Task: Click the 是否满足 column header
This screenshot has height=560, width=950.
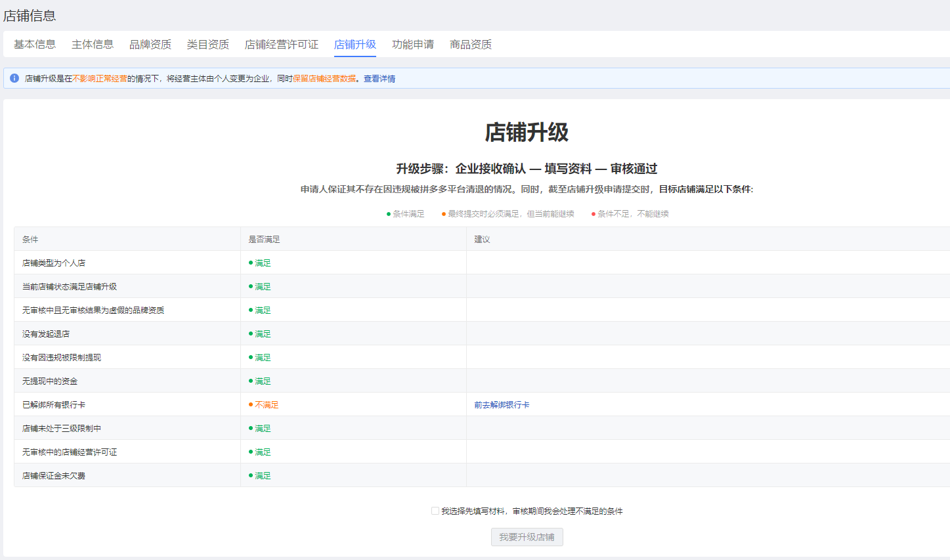Action: pyautogui.click(x=264, y=240)
